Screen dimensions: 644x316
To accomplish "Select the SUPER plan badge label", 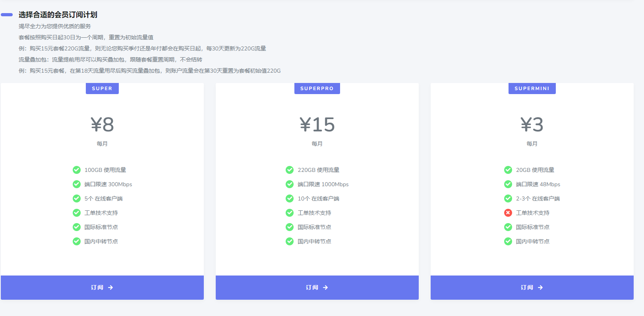I will point(102,89).
